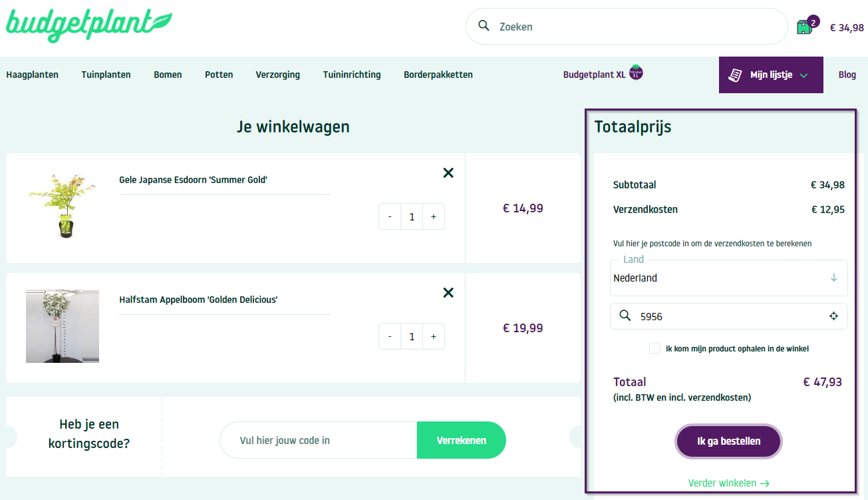The image size is (868, 500).
Task: Open the Land country dropdown
Action: (729, 278)
